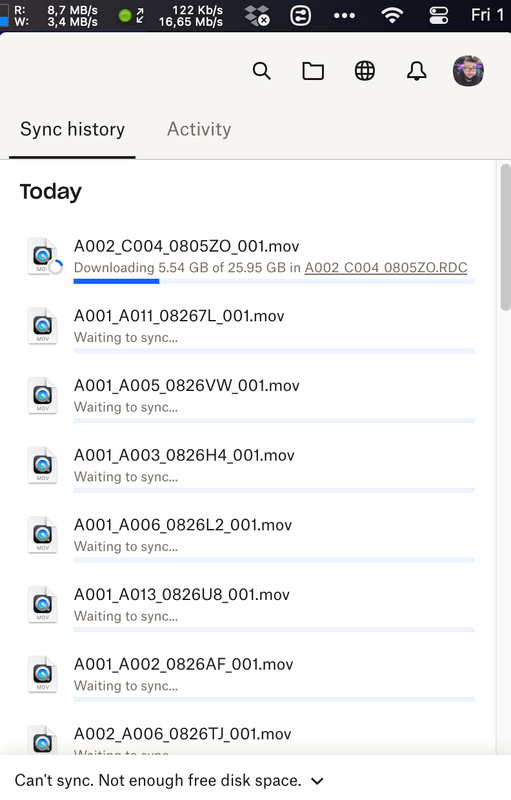Click the A002_C004_0805ZO_001.mov file icon
The width and height of the screenshot is (511, 800).
(x=43, y=256)
